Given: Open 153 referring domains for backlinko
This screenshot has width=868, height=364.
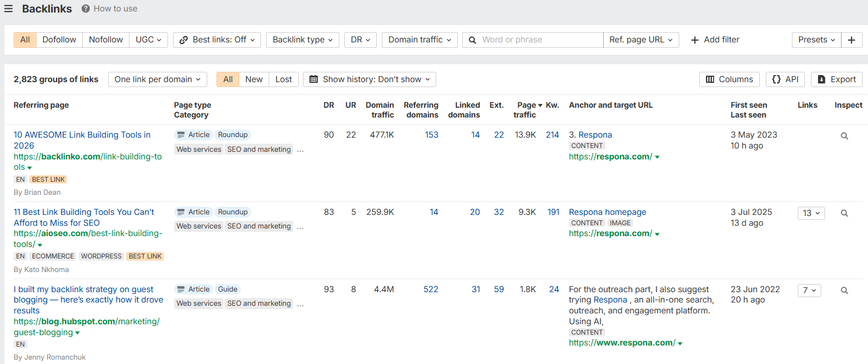Looking at the screenshot, I should tap(432, 135).
